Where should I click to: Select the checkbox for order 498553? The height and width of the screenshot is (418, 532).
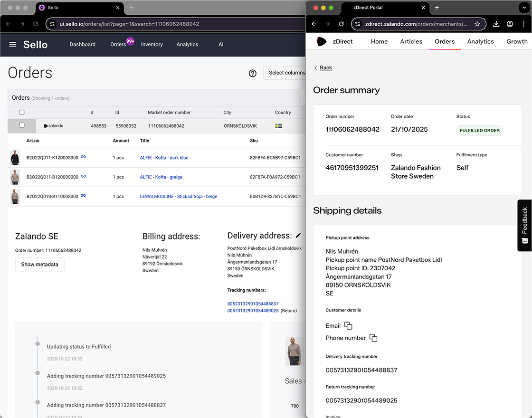[x=21, y=125]
